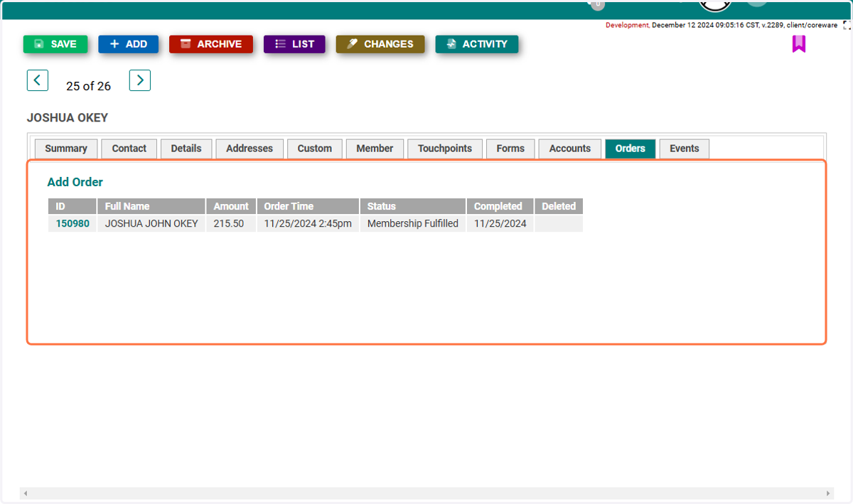Screen dimensions: 853x504
Task: Switch to the Events tab
Action: point(685,149)
